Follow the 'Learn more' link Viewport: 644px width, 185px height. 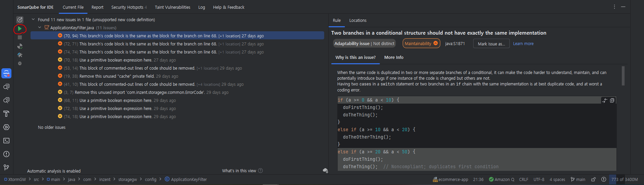pyautogui.click(x=523, y=44)
